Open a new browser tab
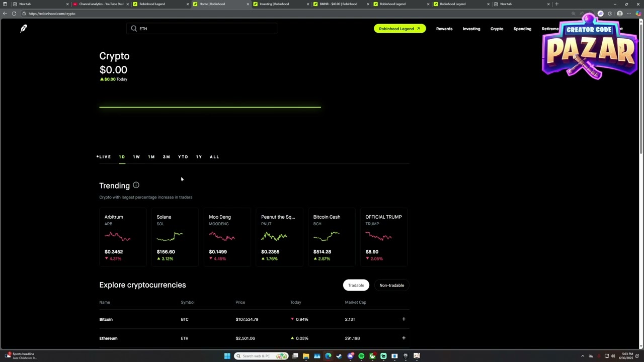Image resolution: width=644 pixels, height=362 pixels. [x=556, y=4]
